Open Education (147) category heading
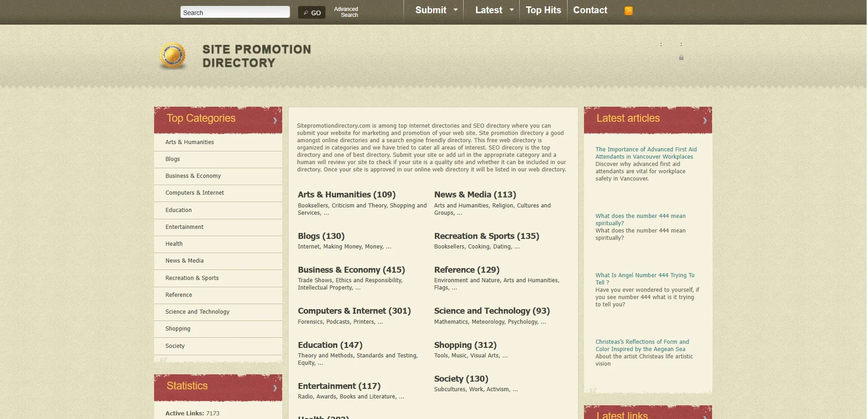 click(x=330, y=345)
